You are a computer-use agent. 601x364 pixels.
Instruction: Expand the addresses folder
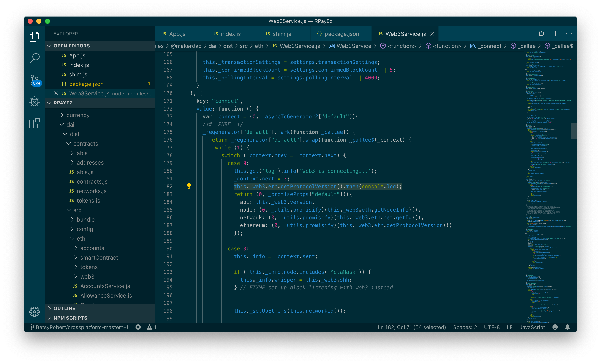[100, 163]
